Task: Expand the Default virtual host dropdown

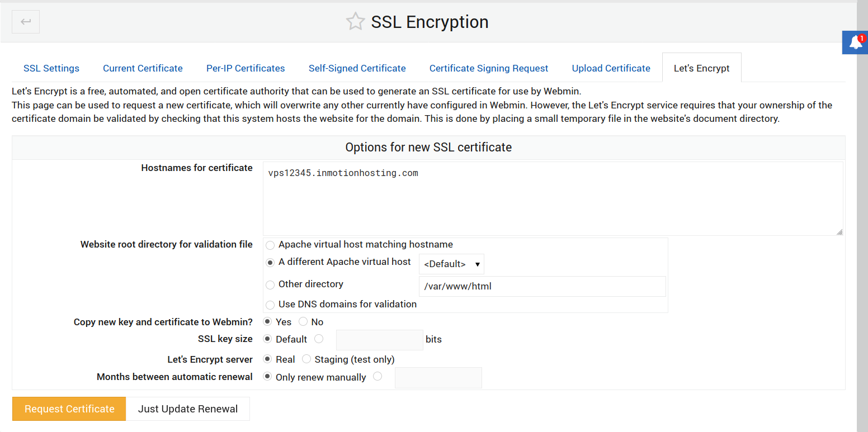Action: click(x=451, y=264)
